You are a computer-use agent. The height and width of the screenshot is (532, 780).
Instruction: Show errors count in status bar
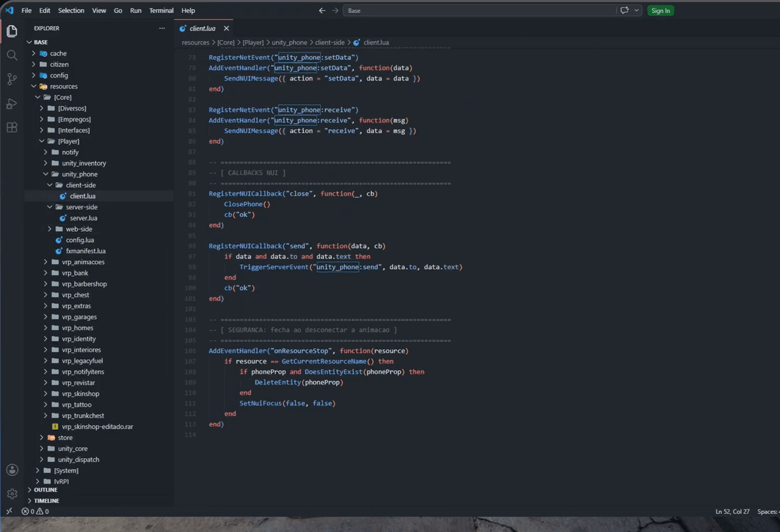[35, 511]
